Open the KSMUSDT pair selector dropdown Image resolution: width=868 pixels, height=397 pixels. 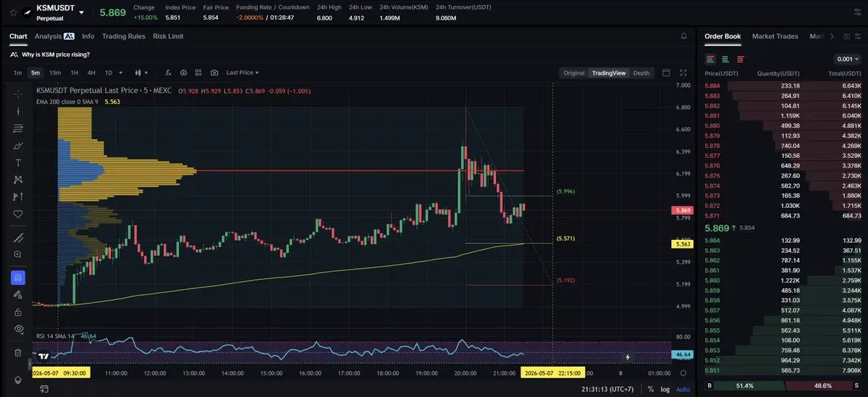click(x=81, y=12)
